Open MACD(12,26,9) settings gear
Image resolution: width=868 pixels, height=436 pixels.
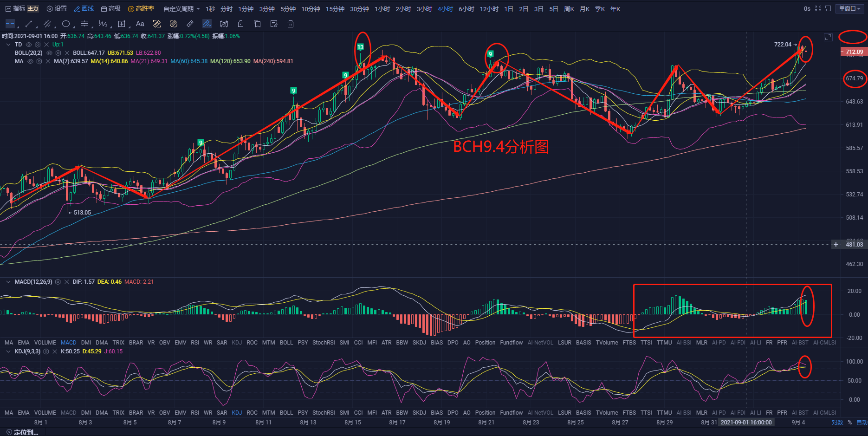tap(58, 282)
